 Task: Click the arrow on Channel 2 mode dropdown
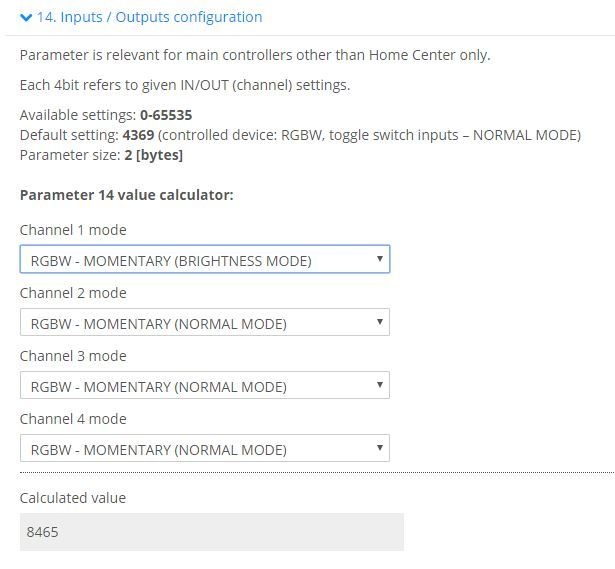click(x=379, y=322)
